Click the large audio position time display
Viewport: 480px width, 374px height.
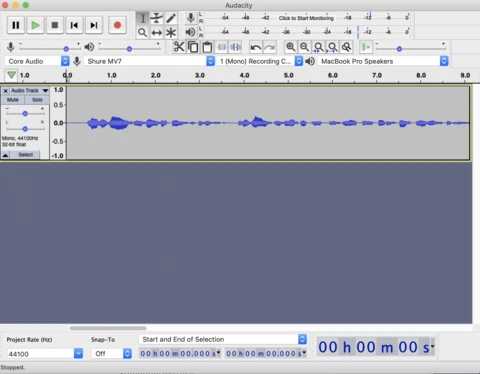click(376, 347)
